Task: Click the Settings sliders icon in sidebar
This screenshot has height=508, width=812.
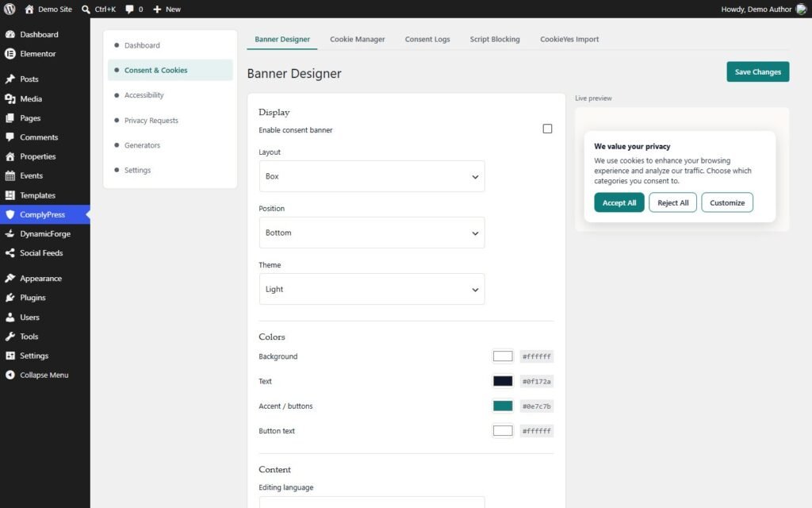Action: click(x=10, y=355)
